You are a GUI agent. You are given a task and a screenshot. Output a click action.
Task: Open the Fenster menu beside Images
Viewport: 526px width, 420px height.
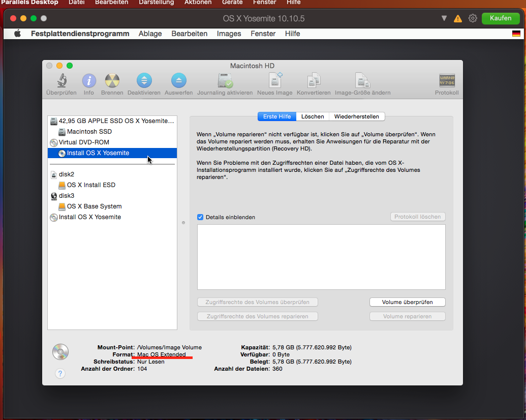263,34
